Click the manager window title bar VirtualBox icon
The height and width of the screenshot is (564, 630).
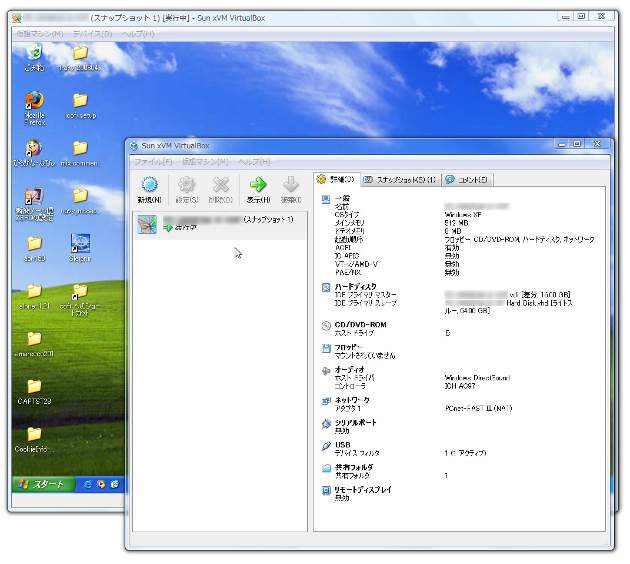click(134, 146)
